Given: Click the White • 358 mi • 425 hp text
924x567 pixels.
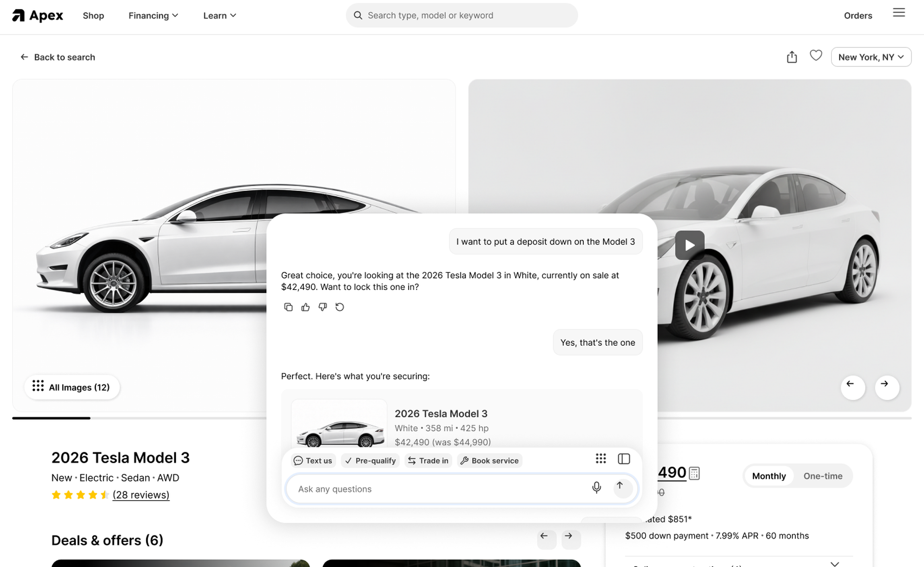Looking at the screenshot, I should pyautogui.click(x=442, y=428).
